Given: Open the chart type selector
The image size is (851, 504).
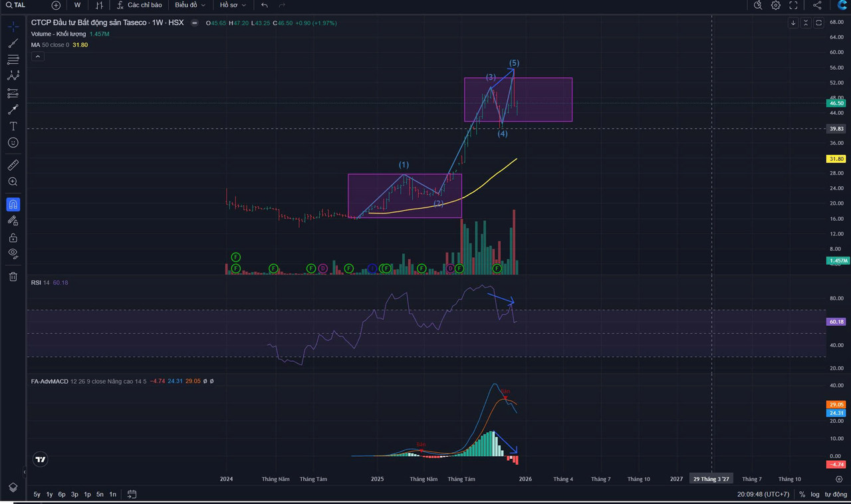Looking at the screenshot, I should click(x=99, y=5).
